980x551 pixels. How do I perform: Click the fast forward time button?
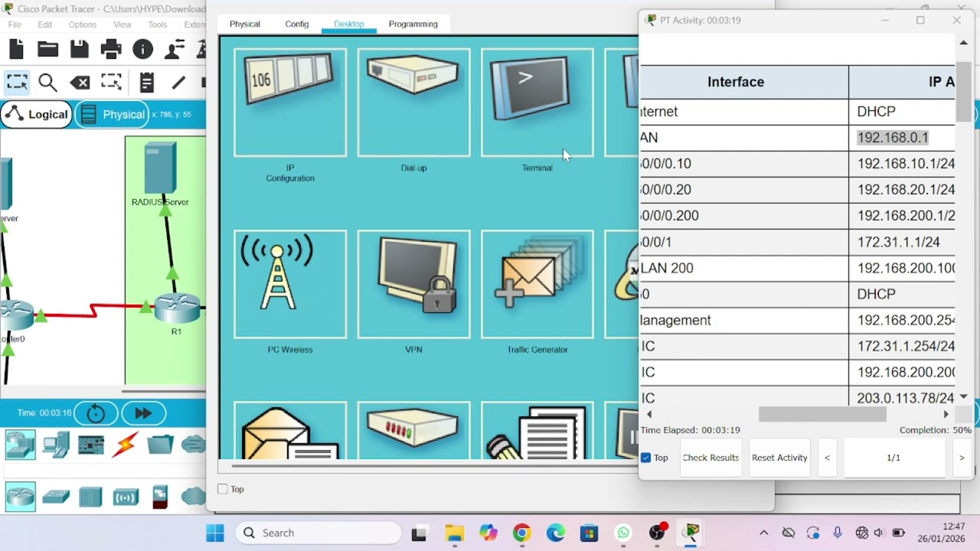(x=143, y=413)
